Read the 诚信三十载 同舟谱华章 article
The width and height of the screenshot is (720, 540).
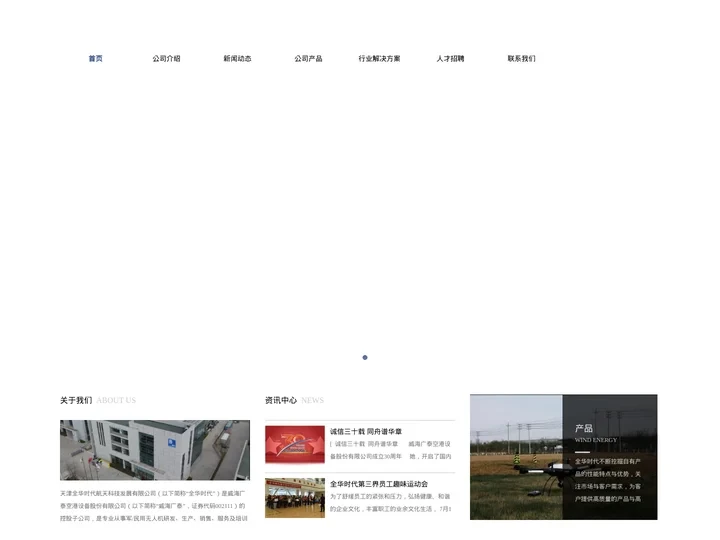pyautogui.click(x=366, y=432)
